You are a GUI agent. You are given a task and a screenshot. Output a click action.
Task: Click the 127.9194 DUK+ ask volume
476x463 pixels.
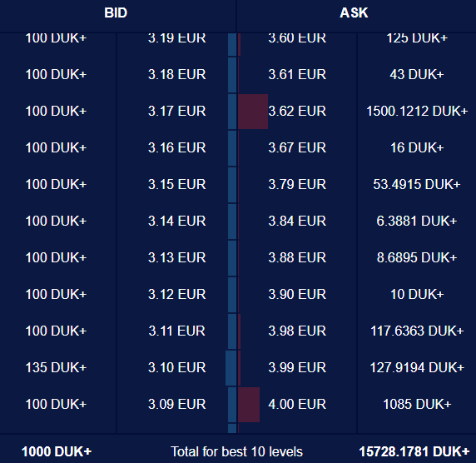(417, 367)
